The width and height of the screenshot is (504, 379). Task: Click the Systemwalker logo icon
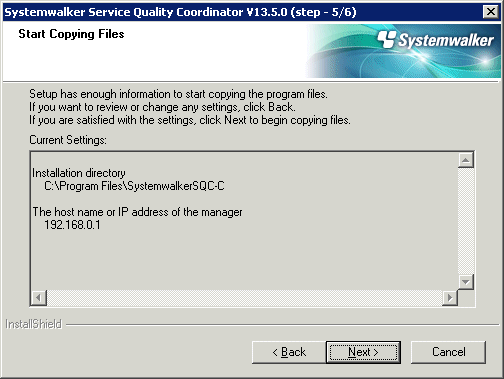click(387, 39)
